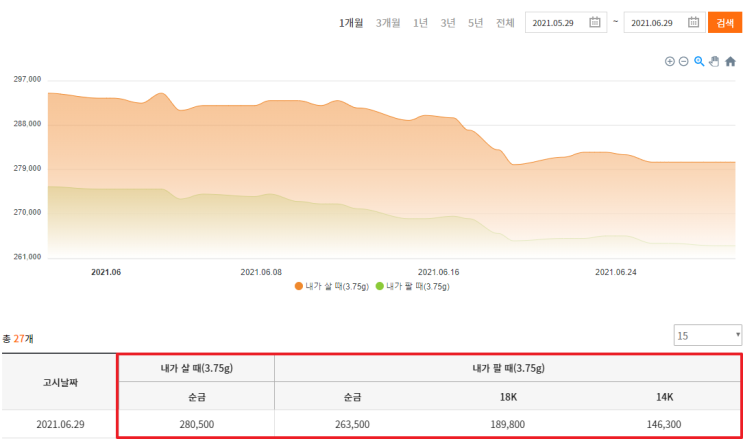Click the zoom-in plus chart icon
Screen dimensions: 743x439
coord(670,62)
